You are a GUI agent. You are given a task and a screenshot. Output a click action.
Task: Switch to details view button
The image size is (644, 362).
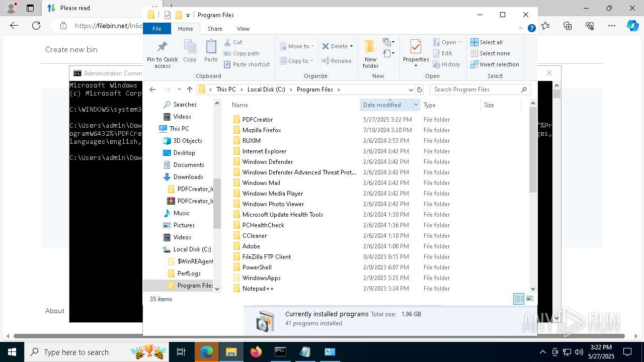click(519, 299)
